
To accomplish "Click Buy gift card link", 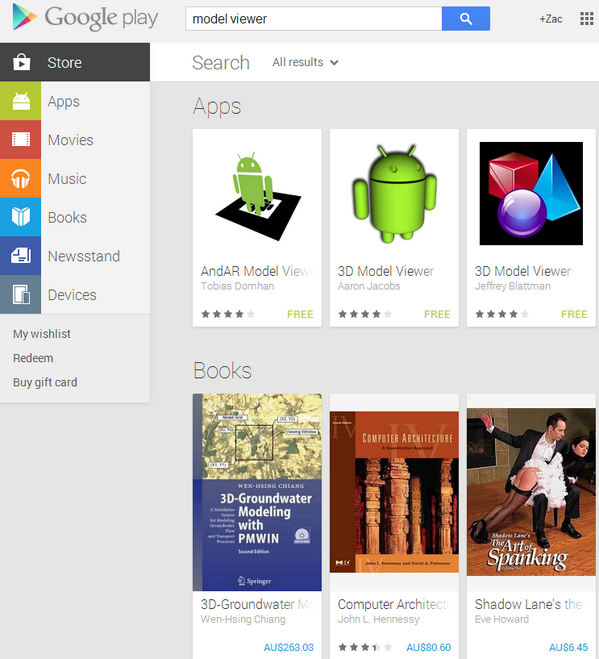I will click(x=45, y=382).
